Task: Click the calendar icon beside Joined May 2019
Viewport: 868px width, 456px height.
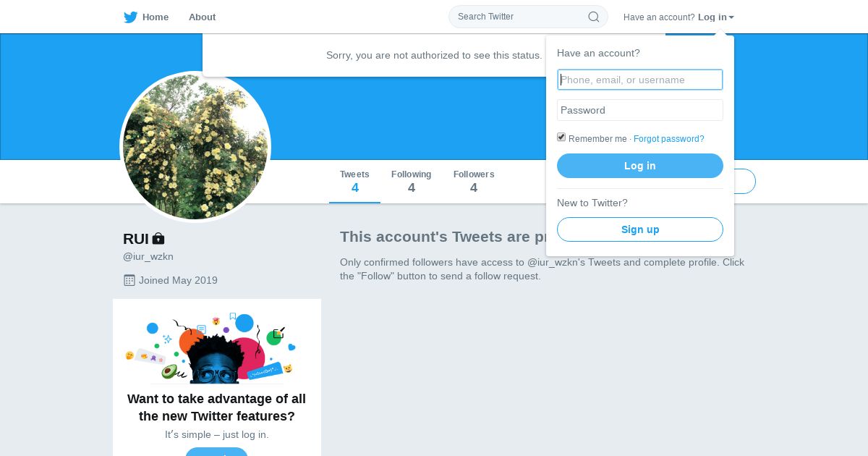Action: [129, 280]
